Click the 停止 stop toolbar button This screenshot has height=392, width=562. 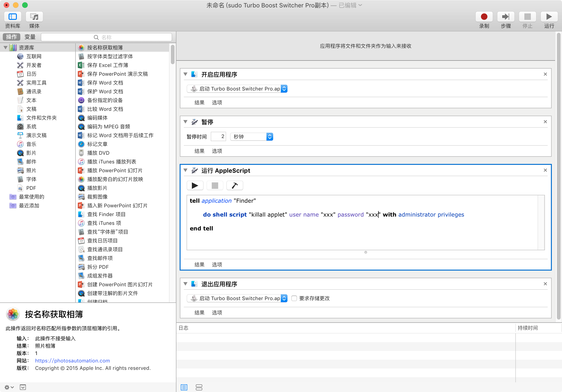tap(527, 17)
